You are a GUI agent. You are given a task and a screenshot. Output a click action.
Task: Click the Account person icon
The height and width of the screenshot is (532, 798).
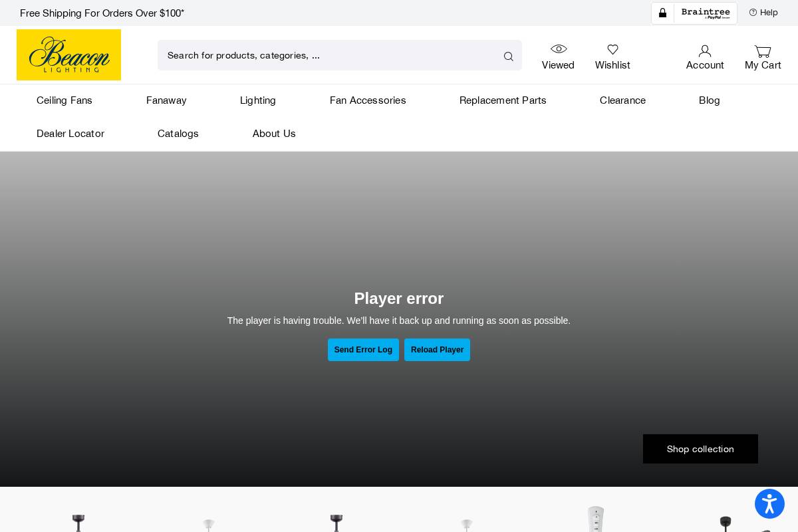tap(704, 51)
